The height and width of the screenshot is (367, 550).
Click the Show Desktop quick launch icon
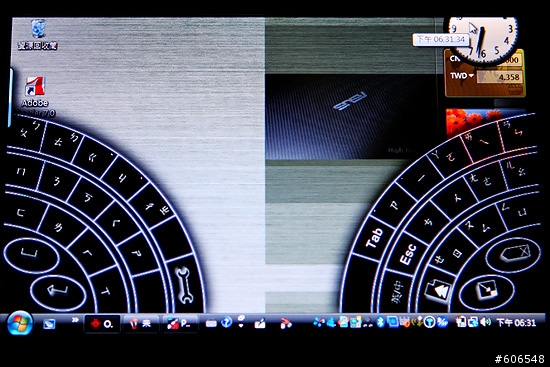(x=49, y=324)
